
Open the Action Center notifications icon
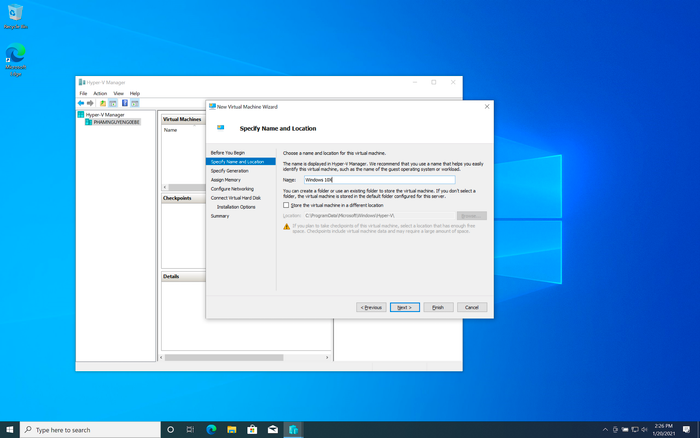point(686,430)
